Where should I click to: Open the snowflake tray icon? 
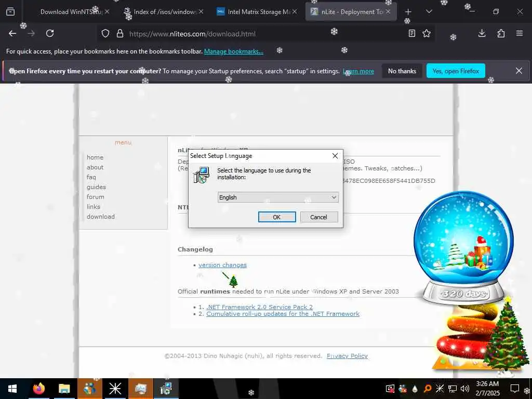pyautogui.click(x=440, y=389)
